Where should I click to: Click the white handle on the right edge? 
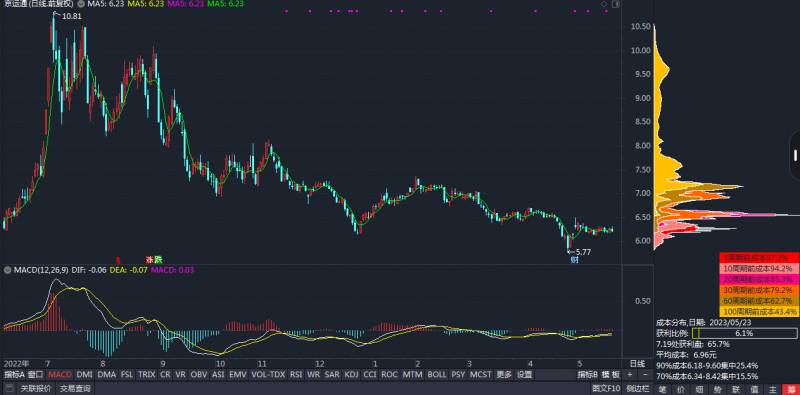(x=796, y=155)
